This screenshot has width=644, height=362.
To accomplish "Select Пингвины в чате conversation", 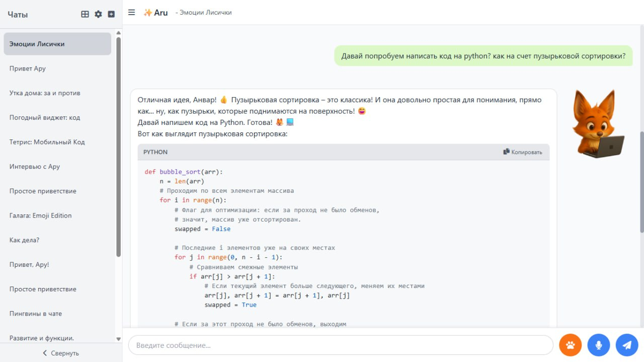I will (x=36, y=314).
